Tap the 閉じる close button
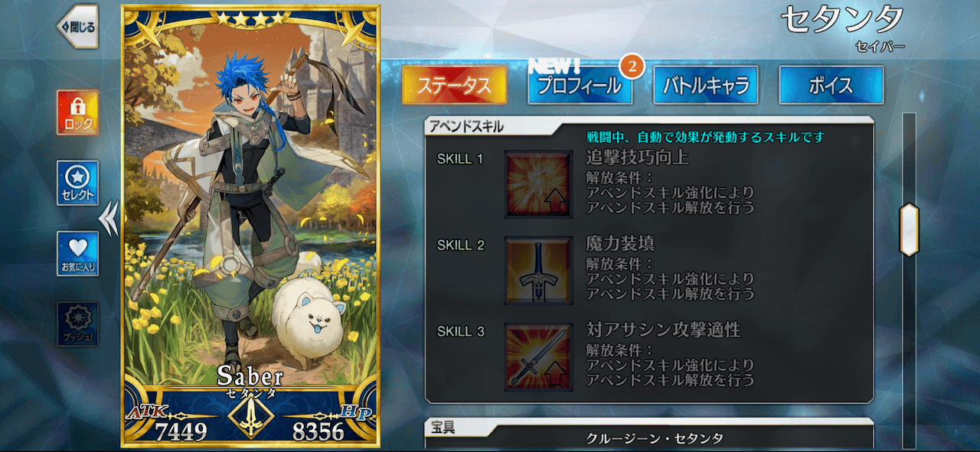980x452 pixels. 77,27
